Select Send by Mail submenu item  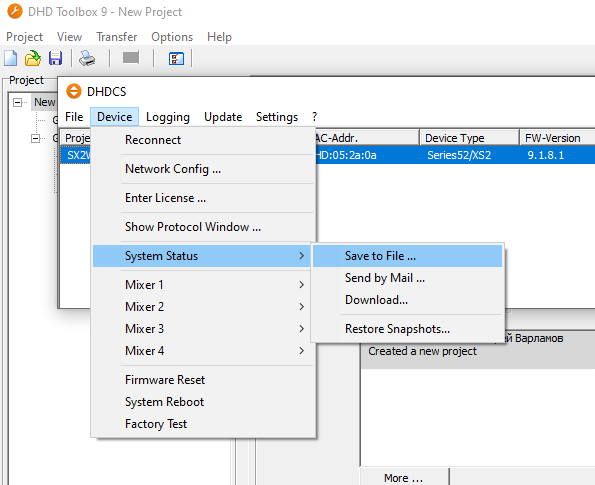pyautogui.click(x=408, y=278)
